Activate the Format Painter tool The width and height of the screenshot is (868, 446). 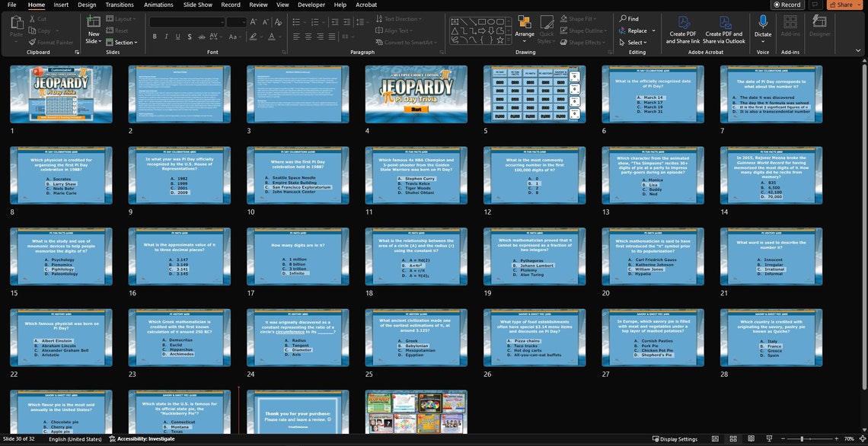50,42
